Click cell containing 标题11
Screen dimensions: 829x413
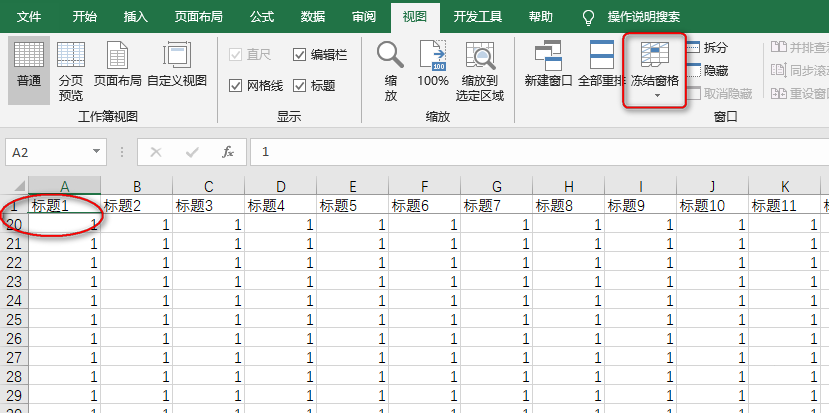[x=785, y=205]
